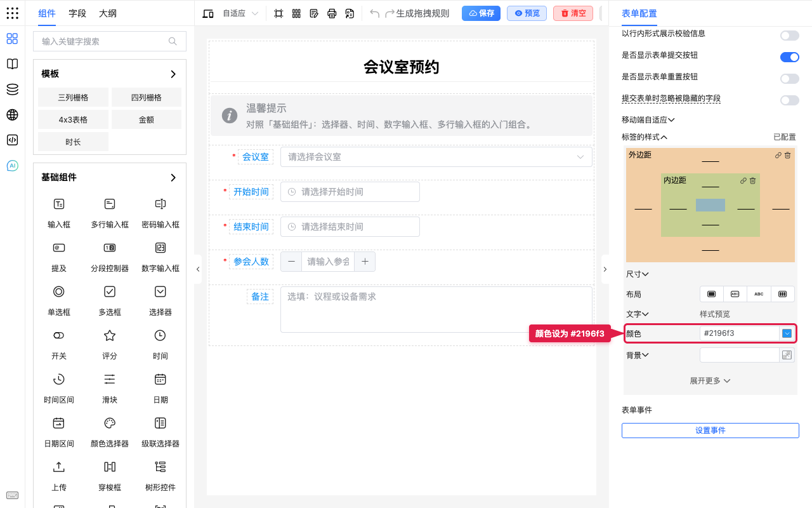
Task: Collapse 标签的样式 section
Action: tap(645, 137)
